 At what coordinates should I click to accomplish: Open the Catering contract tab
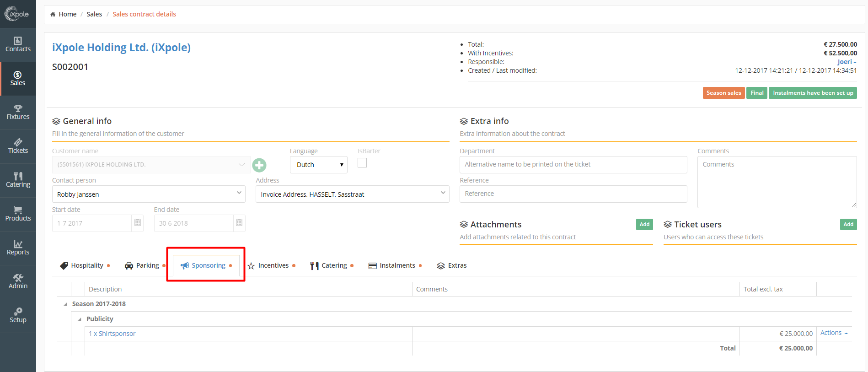pos(332,265)
